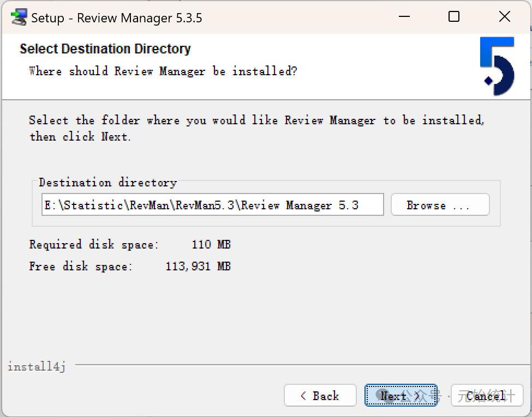Click the Free disk space label
The width and height of the screenshot is (532, 417).
click(x=81, y=266)
